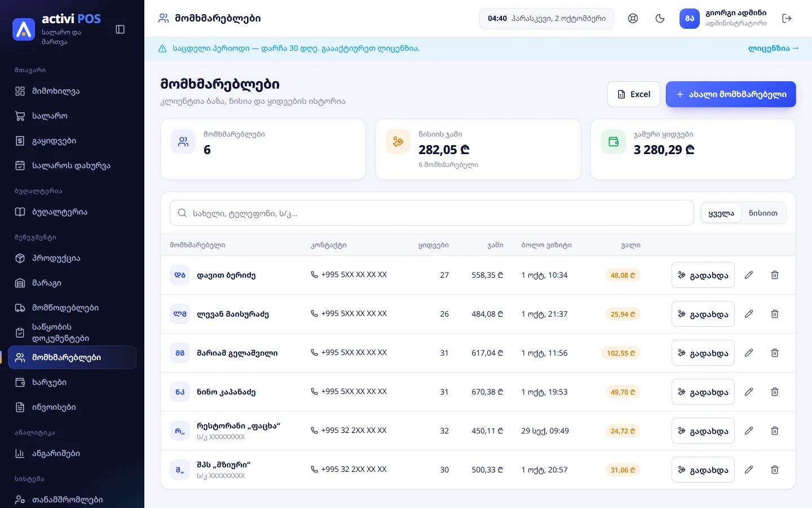Screen dimensions: 812x508
Task: Open the გიორგი ადმინი user profile
Action: [x=723, y=19]
